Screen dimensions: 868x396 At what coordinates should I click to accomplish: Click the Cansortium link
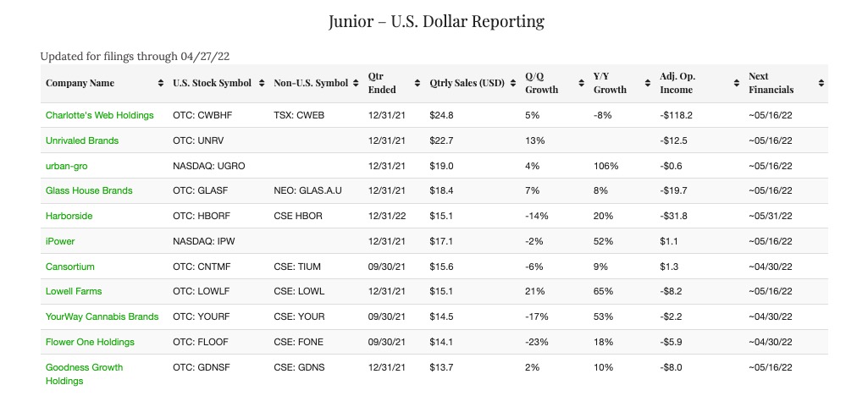tap(70, 267)
